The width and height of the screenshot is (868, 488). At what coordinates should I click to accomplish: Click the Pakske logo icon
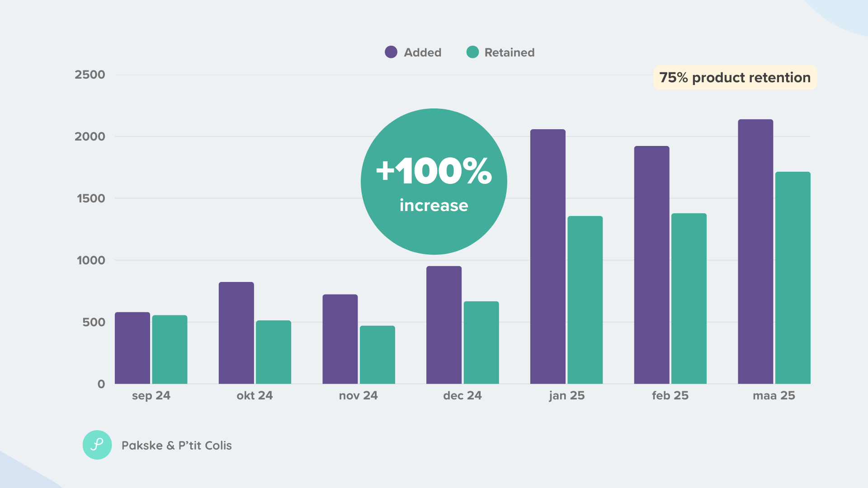pos(97,445)
